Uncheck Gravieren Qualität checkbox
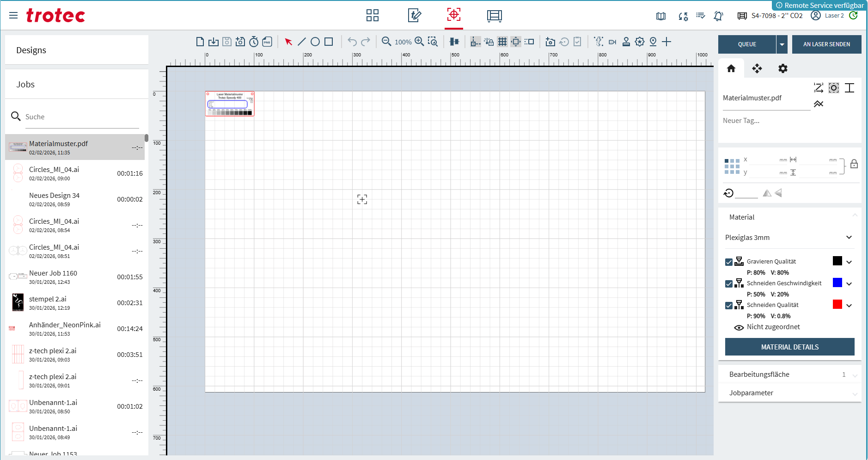The image size is (868, 460). coord(729,262)
